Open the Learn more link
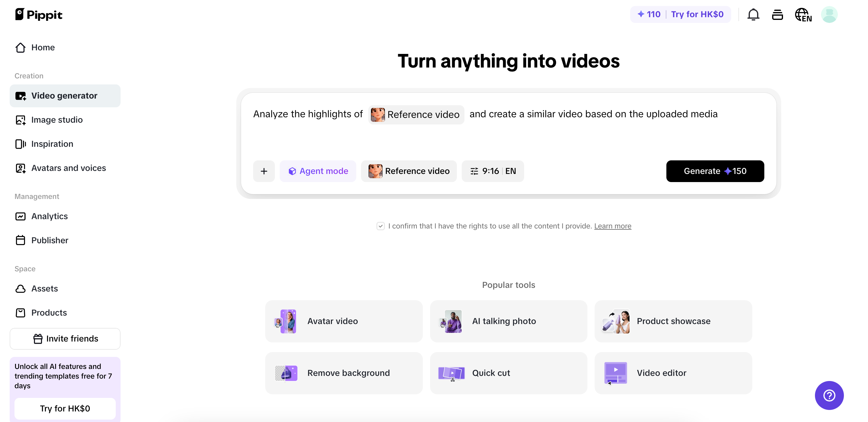This screenshot has width=868, height=422. [x=613, y=226]
